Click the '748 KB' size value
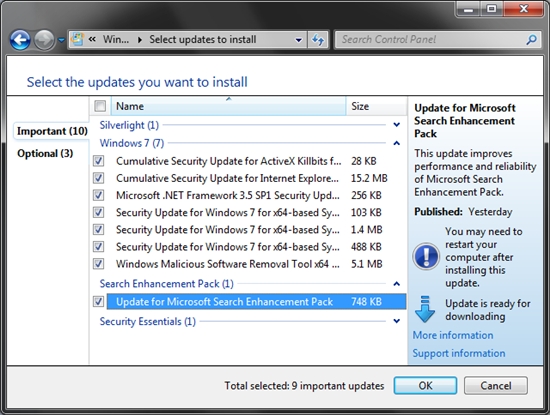This screenshot has height=415, width=550. [366, 301]
